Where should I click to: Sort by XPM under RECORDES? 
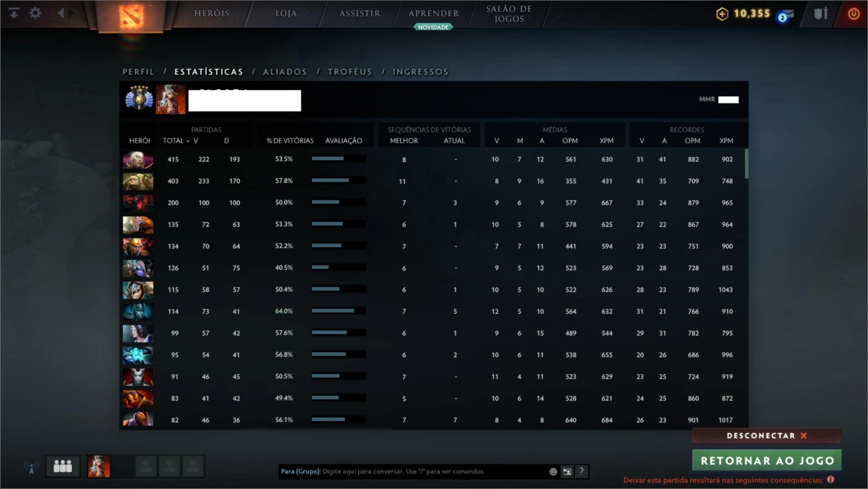727,141
